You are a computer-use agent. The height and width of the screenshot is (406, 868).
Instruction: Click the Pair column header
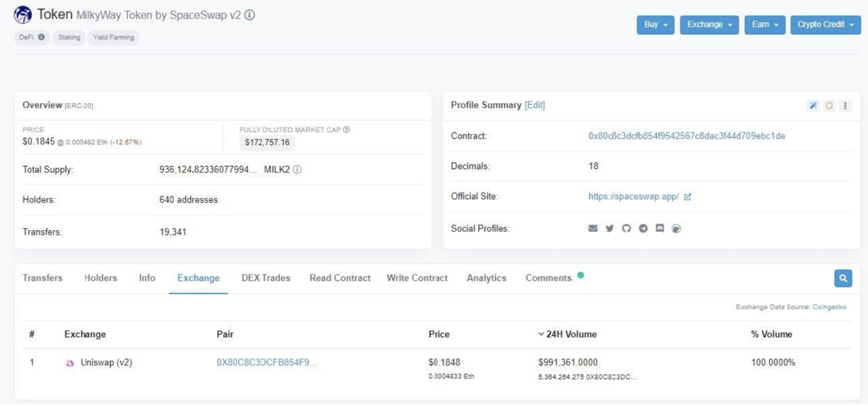point(225,334)
